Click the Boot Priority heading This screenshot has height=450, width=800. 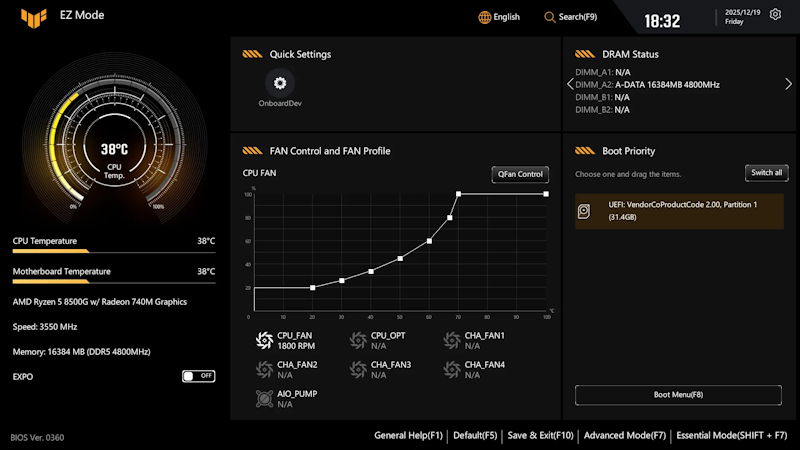[629, 151]
